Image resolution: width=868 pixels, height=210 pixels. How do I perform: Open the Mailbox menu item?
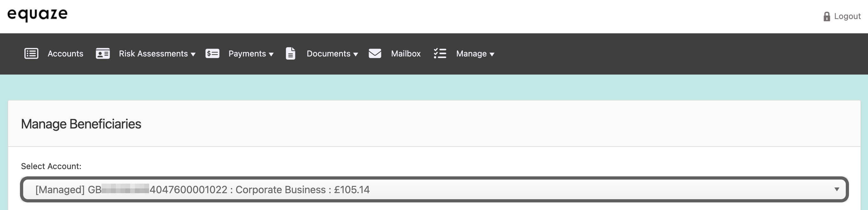[406, 54]
